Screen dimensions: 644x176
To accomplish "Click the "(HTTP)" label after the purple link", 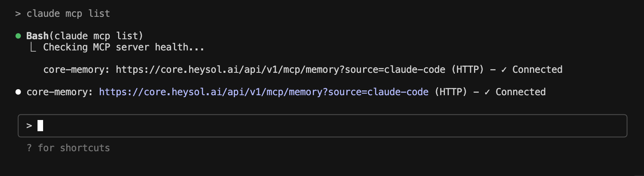I will (x=450, y=92).
